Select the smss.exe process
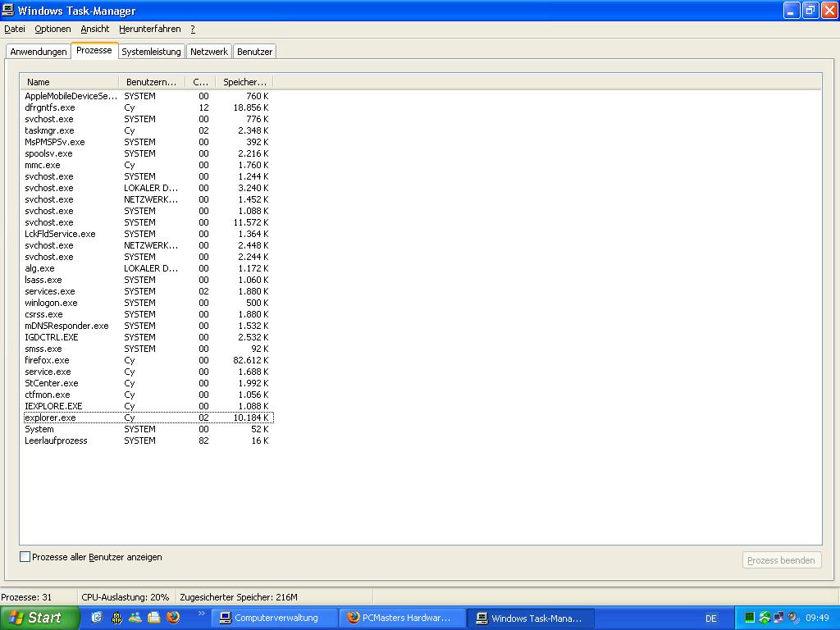The width and height of the screenshot is (840, 630). [148, 349]
